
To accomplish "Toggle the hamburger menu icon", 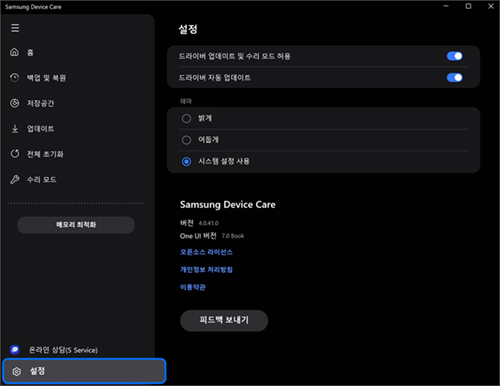I will pos(15,28).
